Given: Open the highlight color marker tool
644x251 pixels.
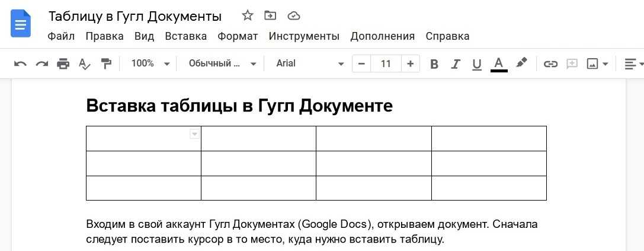Looking at the screenshot, I should tap(521, 63).
